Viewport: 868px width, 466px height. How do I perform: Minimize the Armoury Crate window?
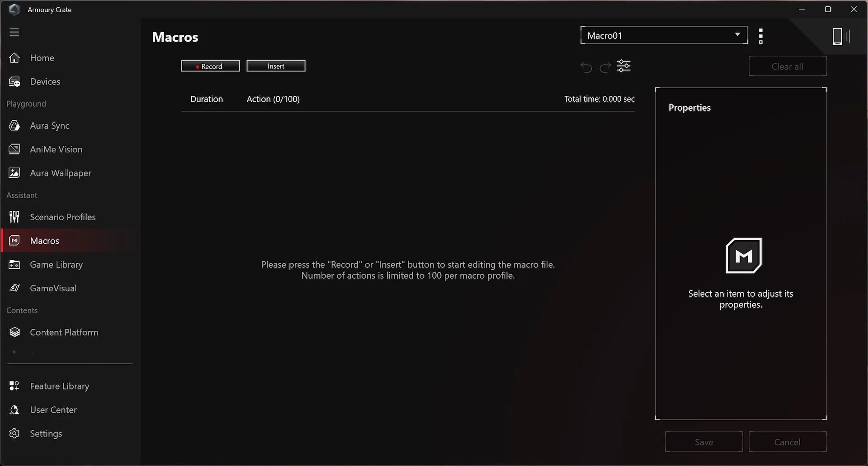pyautogui.click(x=802, y=9)
